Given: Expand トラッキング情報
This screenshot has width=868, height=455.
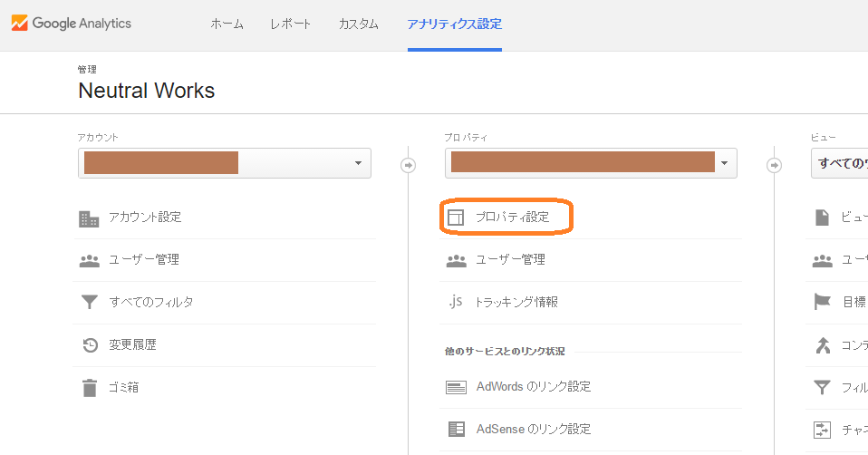Looking at the screenshot, I should click(516, 302).
